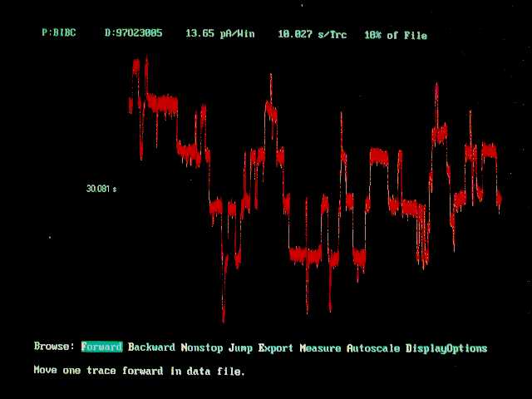The width and height of the screenshot is (532, 399).
Task: Click the Browse: menu label
Action: coord(55,347)
